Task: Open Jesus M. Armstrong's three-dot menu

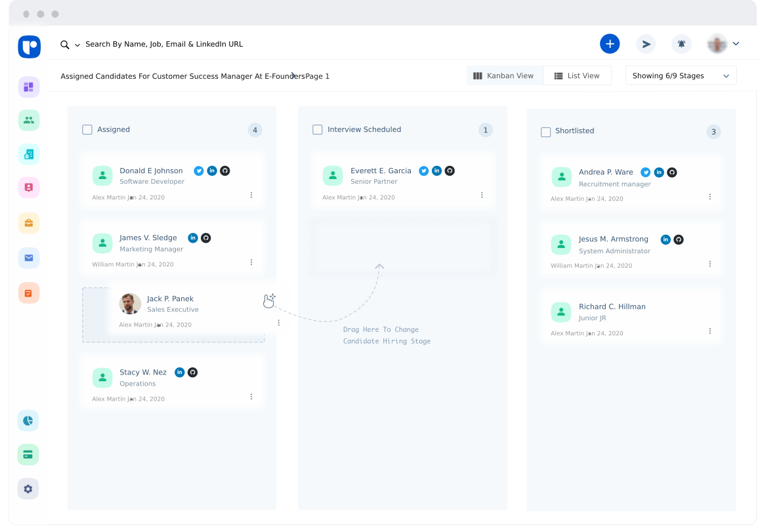Action: pos(710,264)
